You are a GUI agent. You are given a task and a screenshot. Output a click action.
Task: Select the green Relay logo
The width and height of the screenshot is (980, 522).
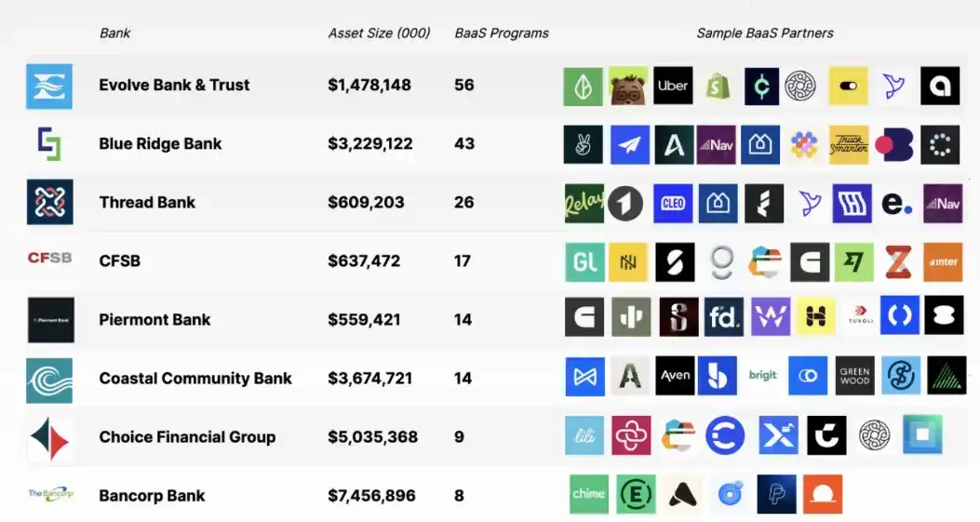[x=584, y=203]
